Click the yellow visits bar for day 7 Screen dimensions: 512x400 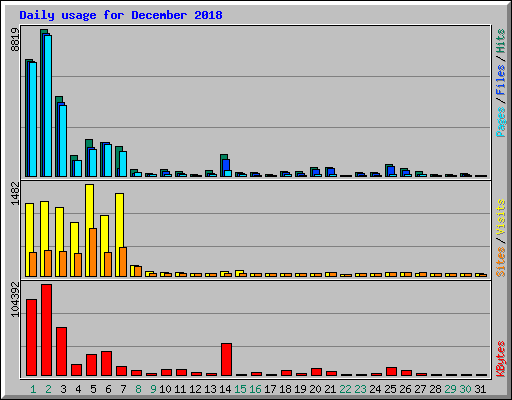click(x=118, y=235)
